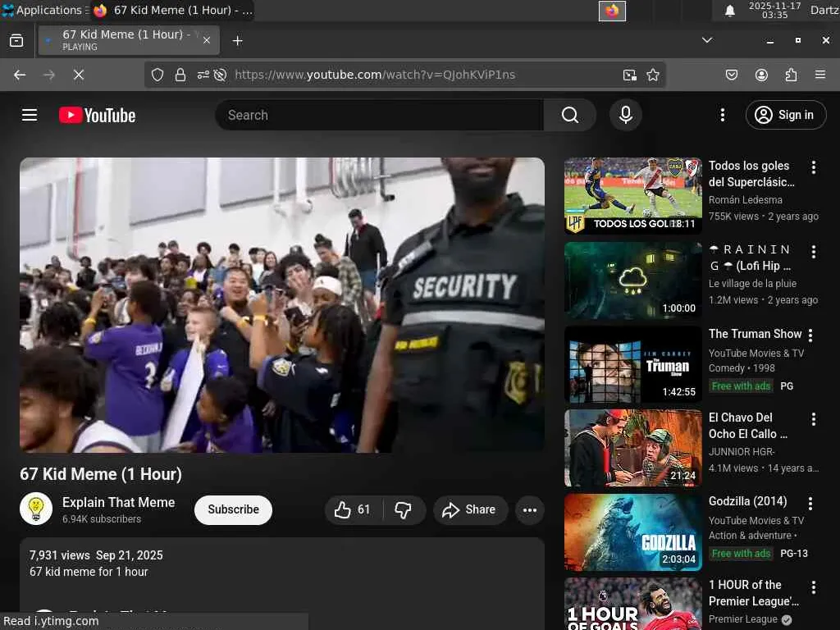This screenshot has width=840, height=630.
Task: Click the 67 Kid Meme taskbar window button
Action: coord(172,10)
